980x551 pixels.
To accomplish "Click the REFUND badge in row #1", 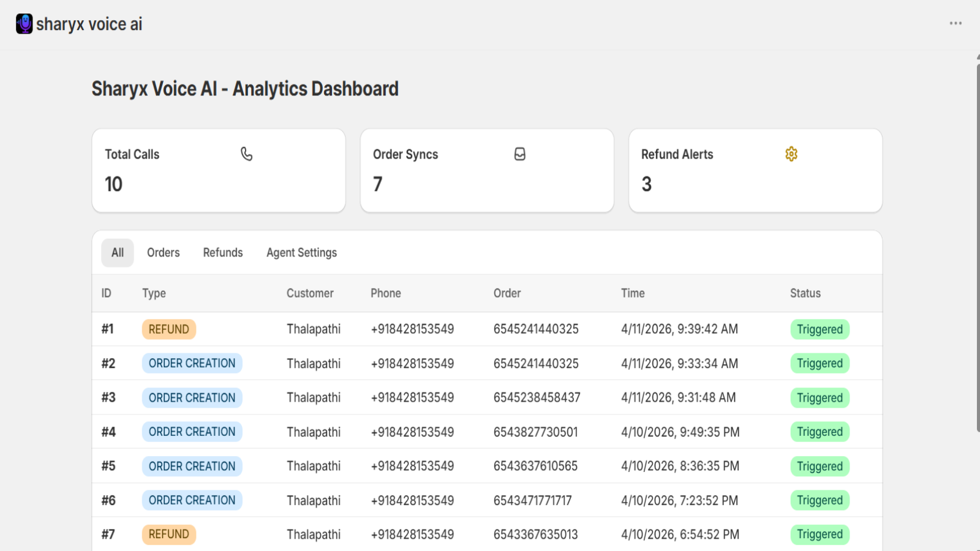I will (169, 329).
